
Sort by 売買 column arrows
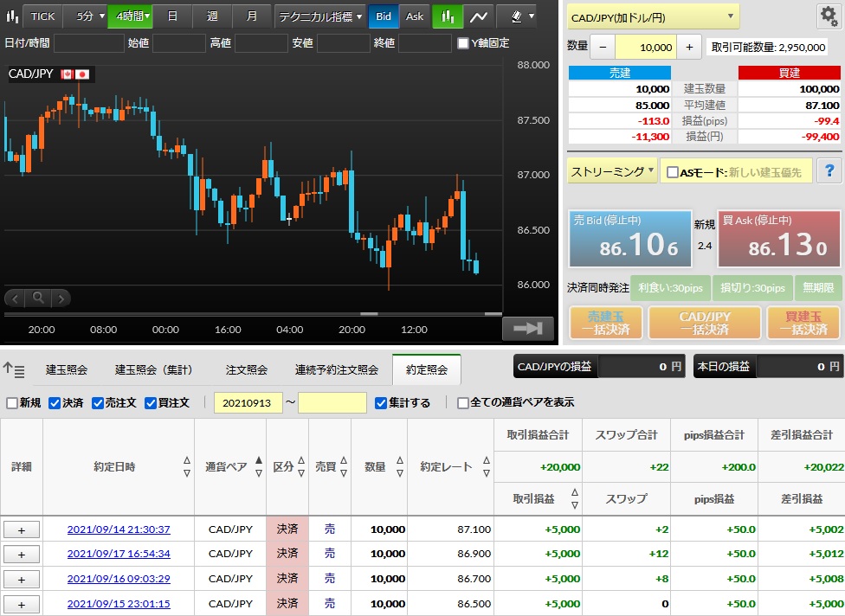(x=344, y=466)
